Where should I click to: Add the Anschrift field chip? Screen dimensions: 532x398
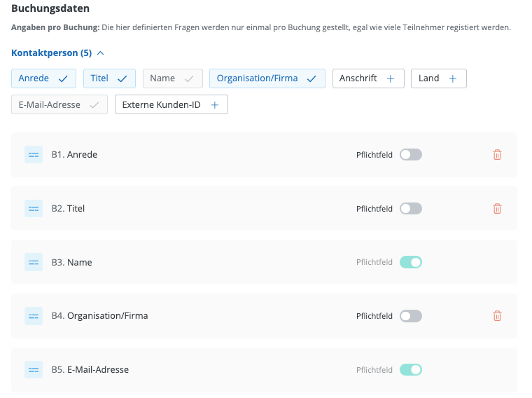click(x=367, y=78)
